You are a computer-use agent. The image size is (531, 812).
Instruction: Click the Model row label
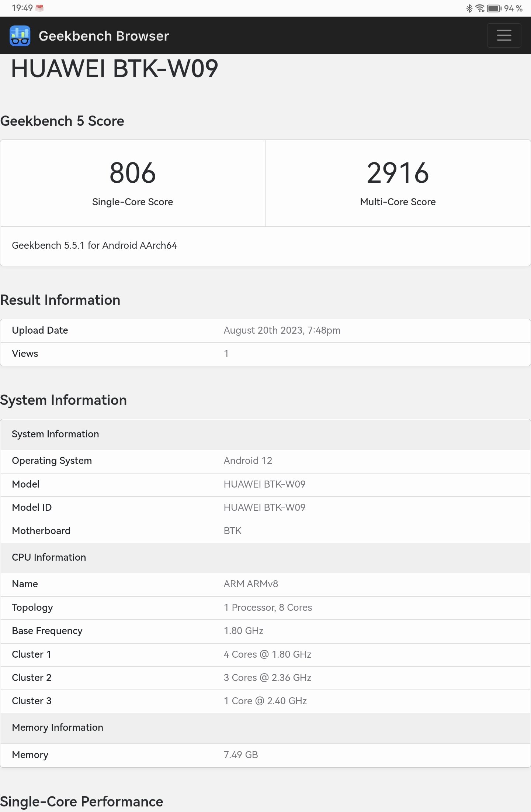pyautogui.click(x=26, y=484)
